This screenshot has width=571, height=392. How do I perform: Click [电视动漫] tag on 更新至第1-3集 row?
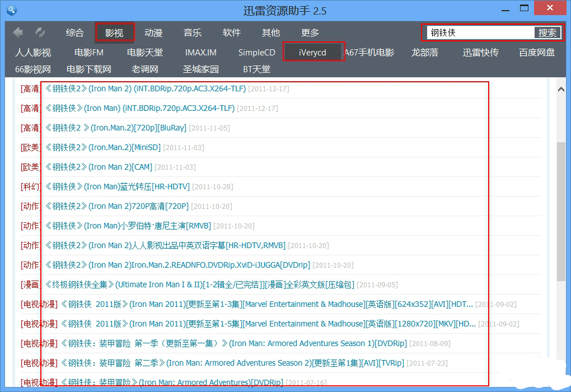point(39,305)
